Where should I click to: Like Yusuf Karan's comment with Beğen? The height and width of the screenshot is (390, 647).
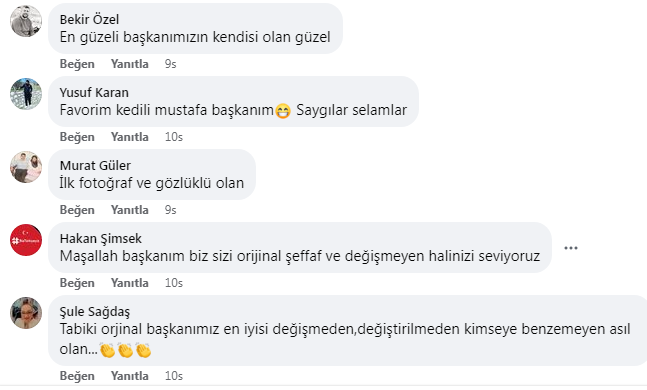point(77,137)
